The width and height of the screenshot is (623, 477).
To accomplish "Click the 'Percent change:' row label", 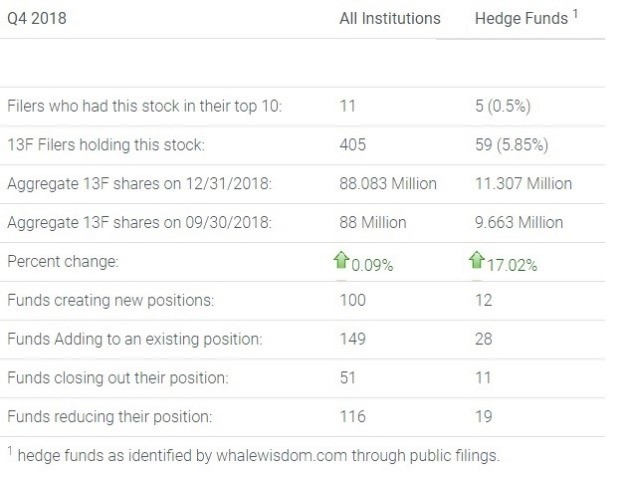I will [62, 261].
